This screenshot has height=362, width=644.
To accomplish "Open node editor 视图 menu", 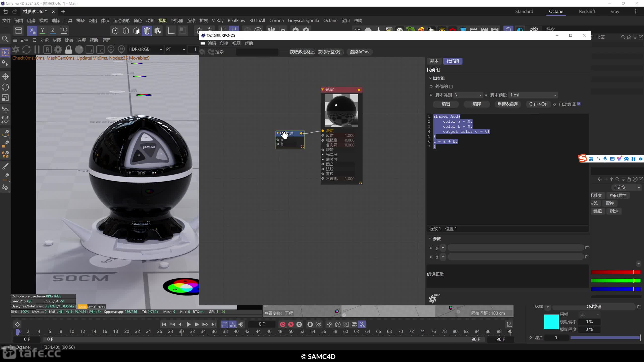I will point(236,43).
